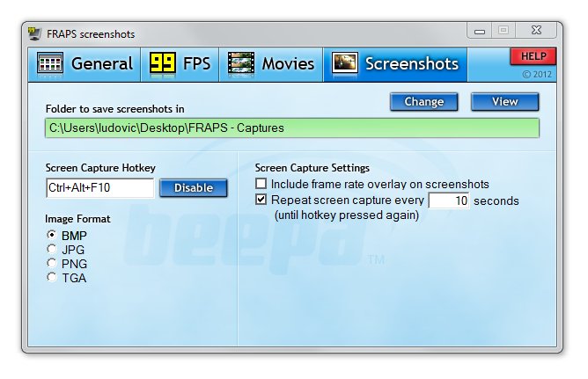Click the FRAPS title bar app icon
Viewport: 588px width, 379px height.
coord(34,33)
